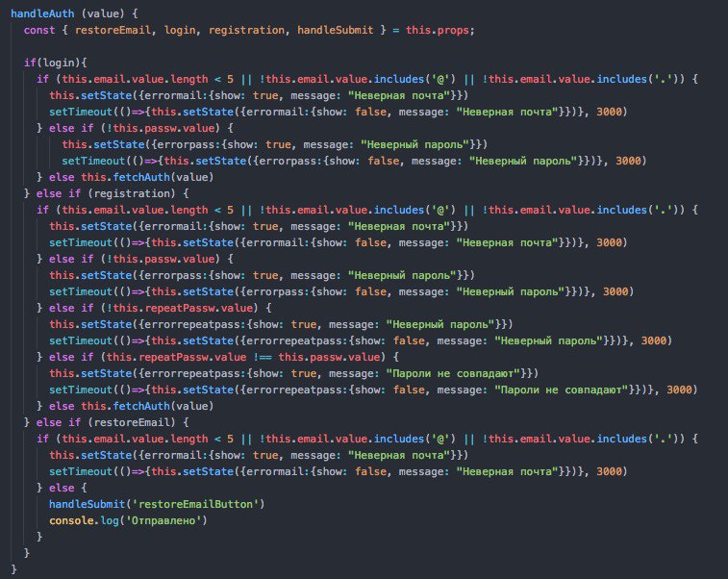Click the restoreEmail variable in destructuring
This screenshot has width=728, height=579.
[x=113, y=30]
